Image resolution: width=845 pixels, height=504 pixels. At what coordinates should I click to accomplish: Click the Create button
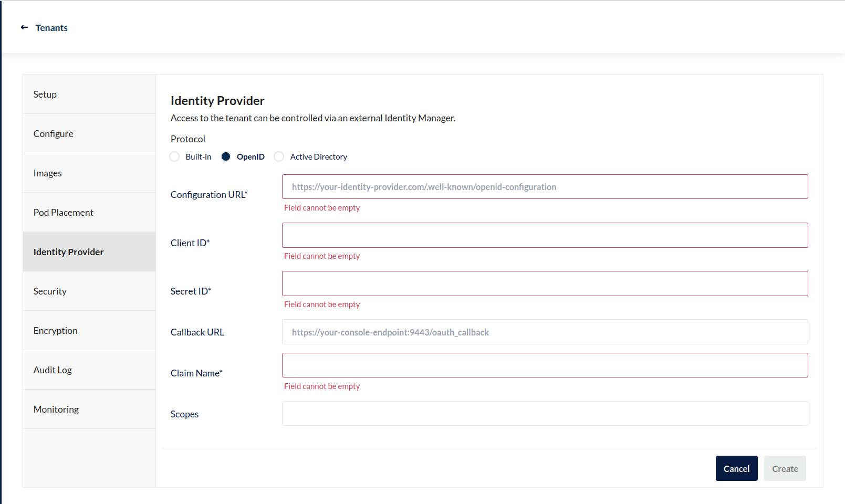785,469
